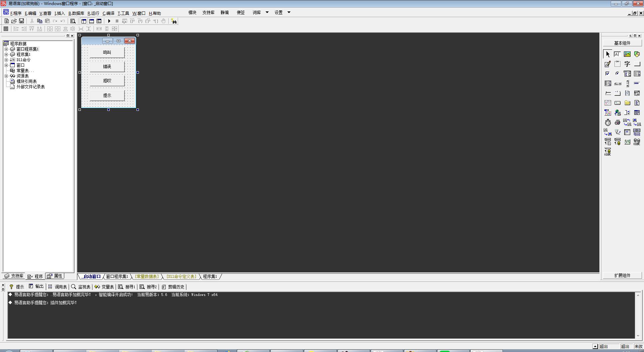Select the printer component icon

click(618, 122)
